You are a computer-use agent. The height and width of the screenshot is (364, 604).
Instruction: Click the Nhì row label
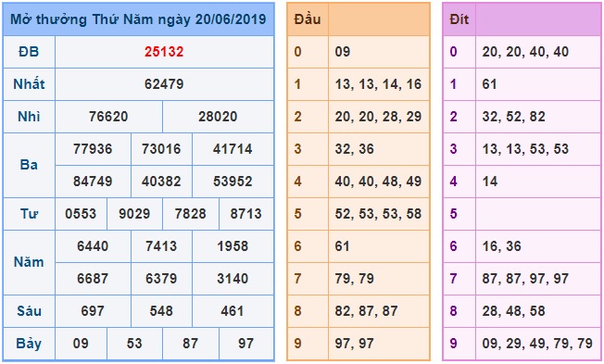pos(29,117)
